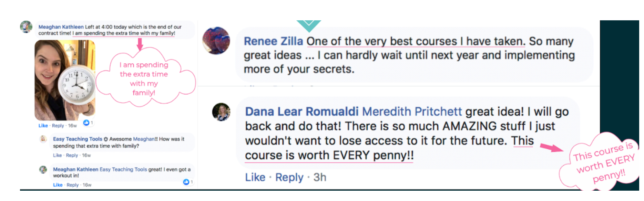Click the Meaghan mention in Easy Teaching Tools reply
The image size is (644, 201).
tap(144, 139)
